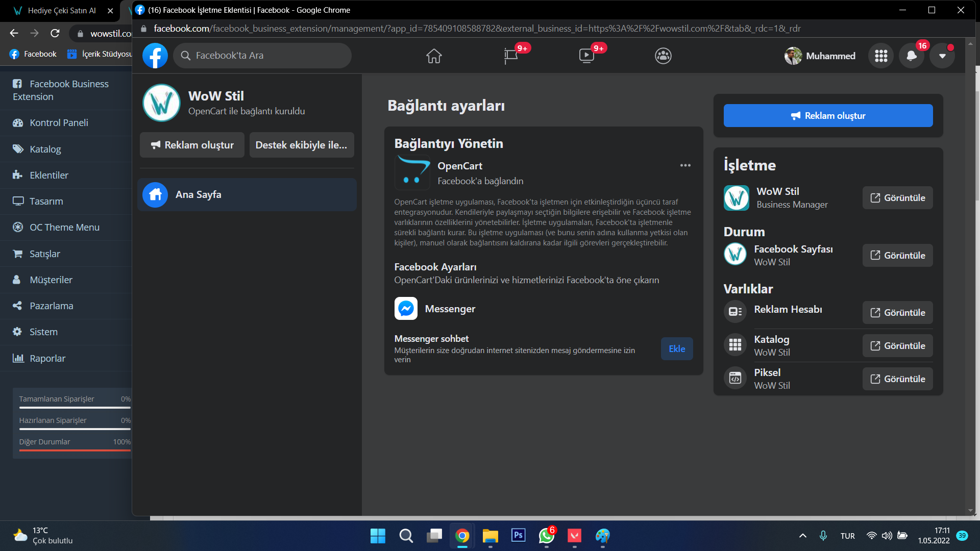Screen dimensions: 980x551
Task: Click Diğer Durumlar progress bar
Action: coord(75,450)
